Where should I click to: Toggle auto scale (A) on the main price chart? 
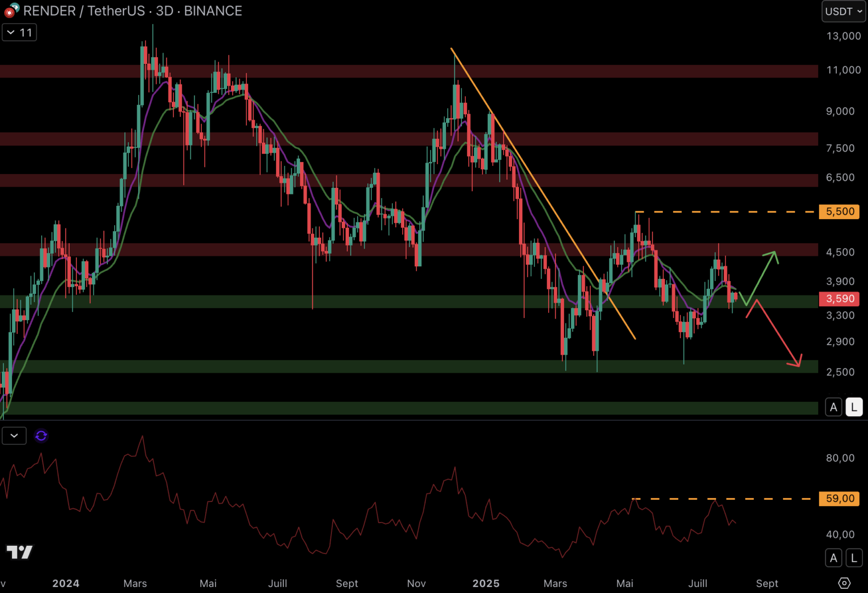(x=833, y=407)
